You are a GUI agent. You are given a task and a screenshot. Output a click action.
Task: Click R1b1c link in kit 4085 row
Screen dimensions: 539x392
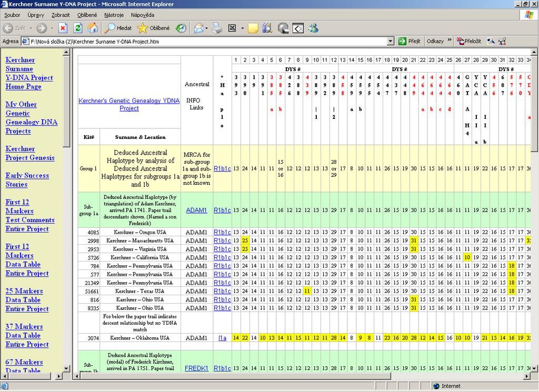coord(222,232)
